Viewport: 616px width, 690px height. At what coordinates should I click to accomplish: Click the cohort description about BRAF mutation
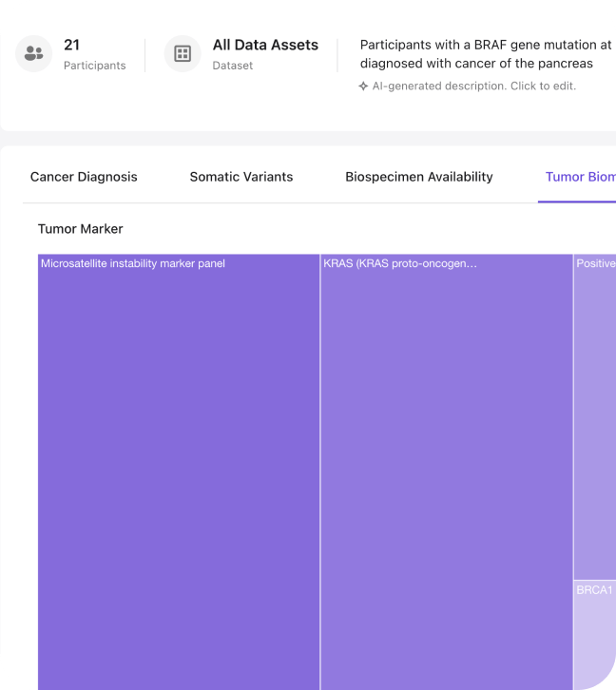pyautogui.click(x=486, y=54)
